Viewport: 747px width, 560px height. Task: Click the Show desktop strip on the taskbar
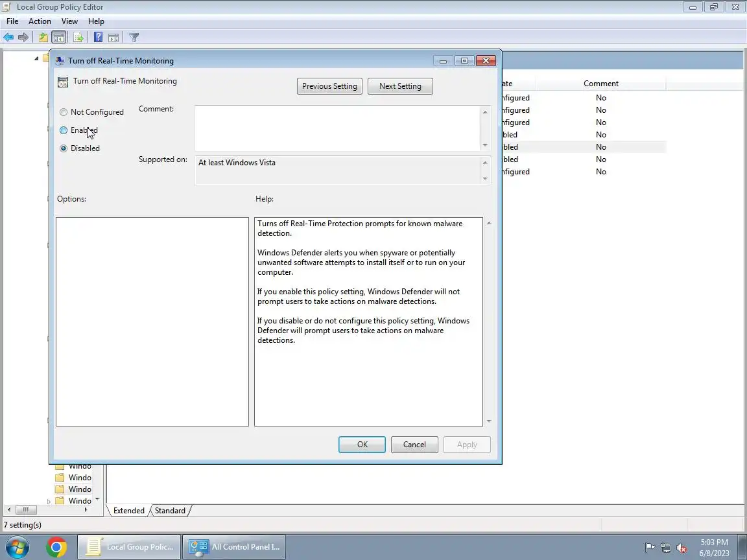point(742,546)
